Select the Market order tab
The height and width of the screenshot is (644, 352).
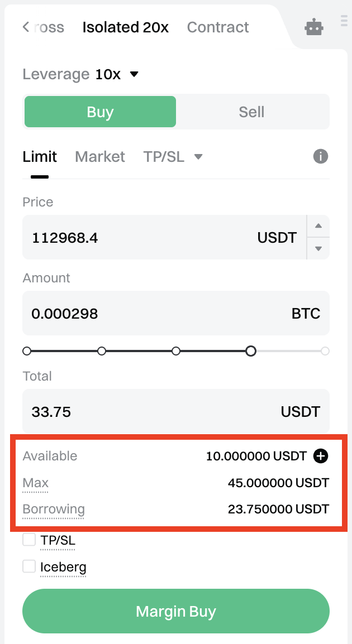pos(100,157)
